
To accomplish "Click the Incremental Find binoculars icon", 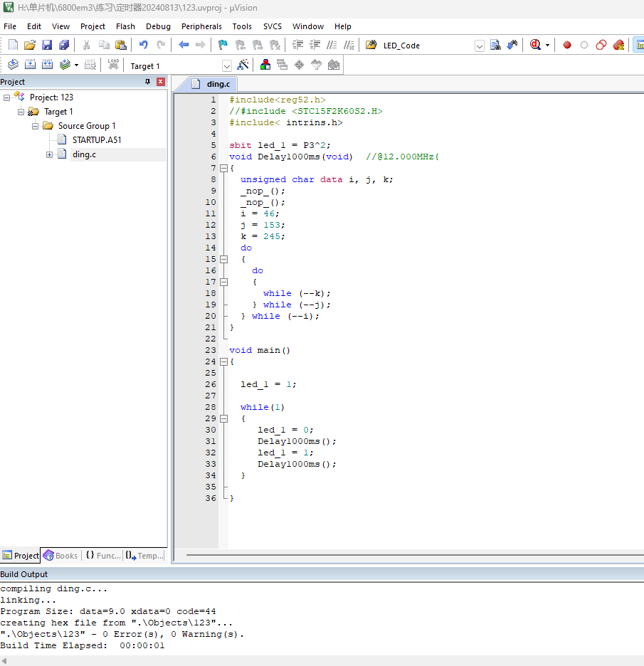I will coord(513,45).
